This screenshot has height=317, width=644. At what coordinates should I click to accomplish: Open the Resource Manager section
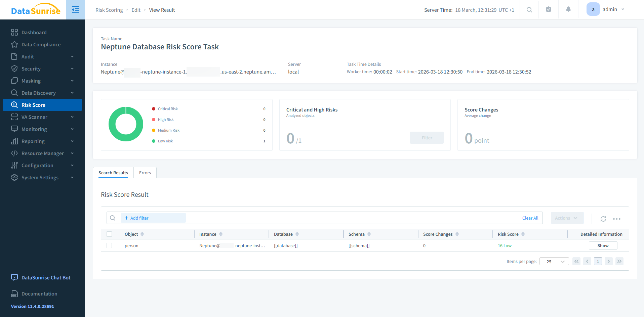pyautogui.click(x=42, y=153)
